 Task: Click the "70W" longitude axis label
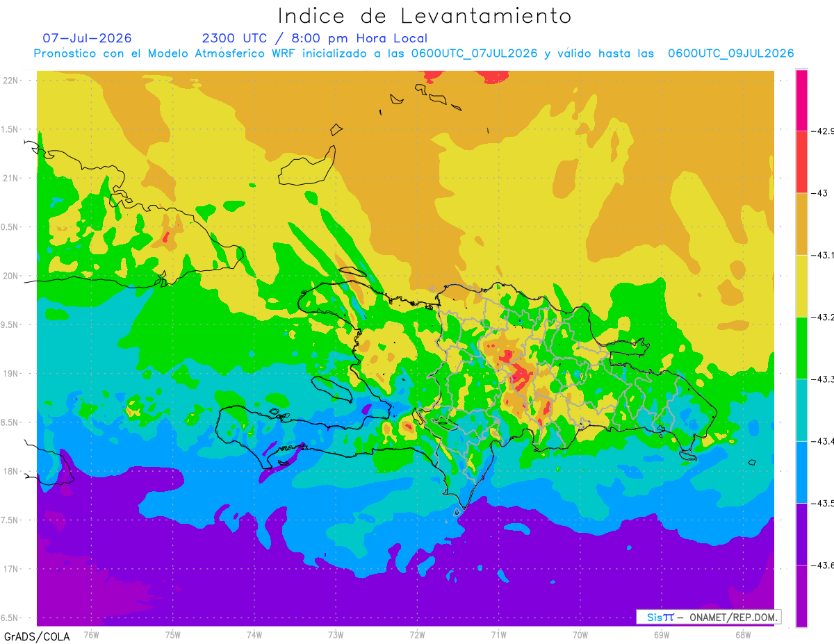click(x=580, y=634)
